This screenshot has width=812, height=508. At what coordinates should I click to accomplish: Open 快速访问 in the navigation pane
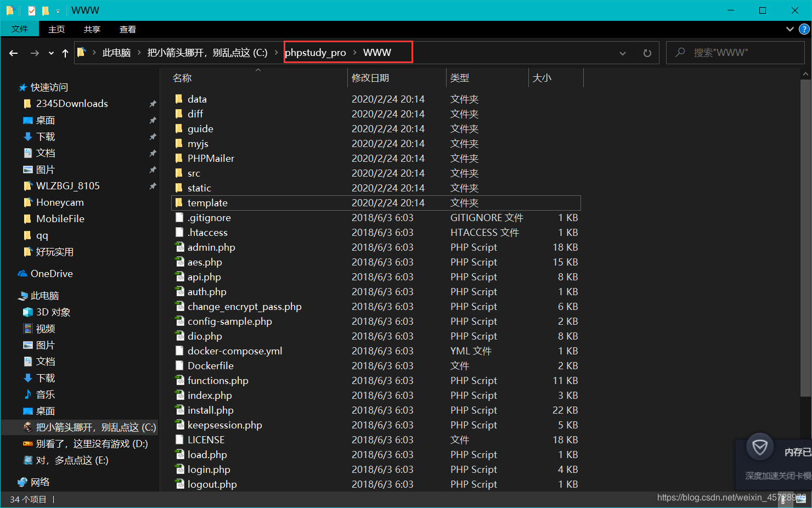(x=49, y=87)
